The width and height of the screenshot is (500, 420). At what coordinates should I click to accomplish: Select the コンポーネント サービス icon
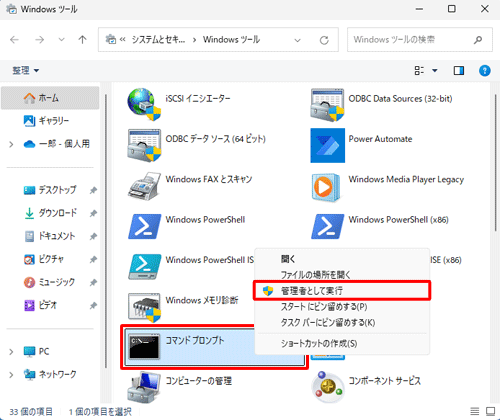tap(327, 387)
